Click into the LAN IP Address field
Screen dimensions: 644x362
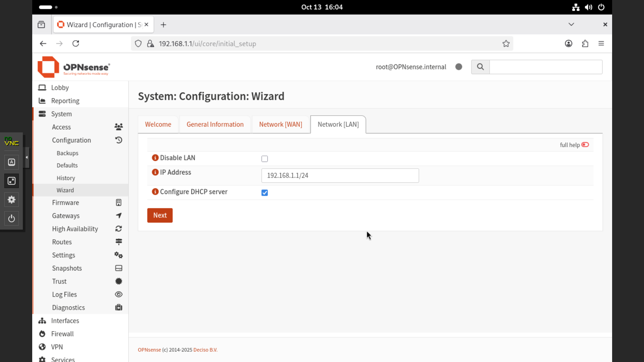pyautogui.click(x=340, y=176)
